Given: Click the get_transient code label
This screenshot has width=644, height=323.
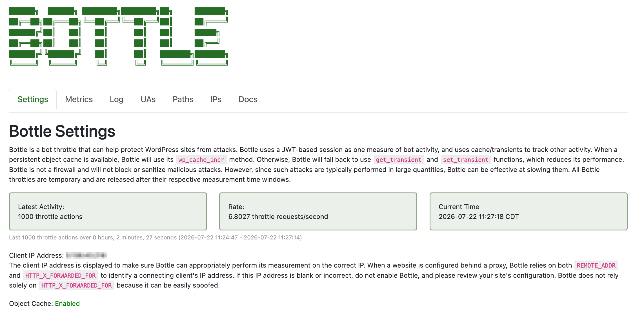Looking at the screenshot, I should click(399, 160).
